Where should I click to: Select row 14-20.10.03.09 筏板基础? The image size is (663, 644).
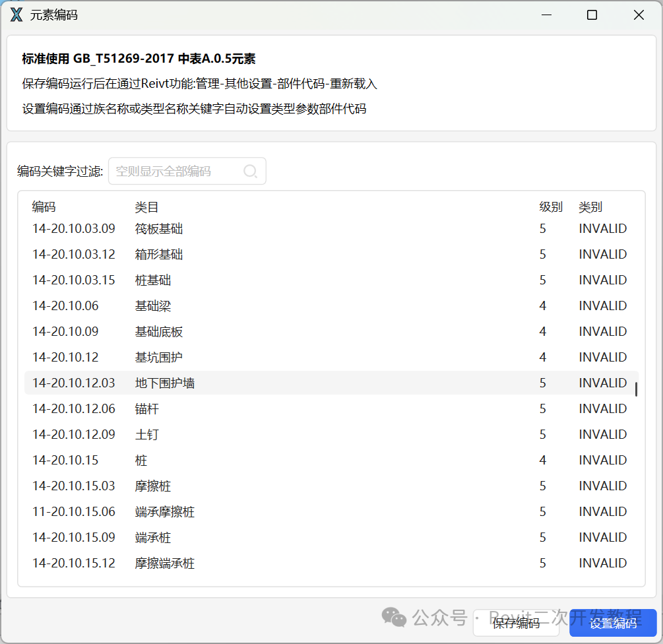tap(331, 229)
